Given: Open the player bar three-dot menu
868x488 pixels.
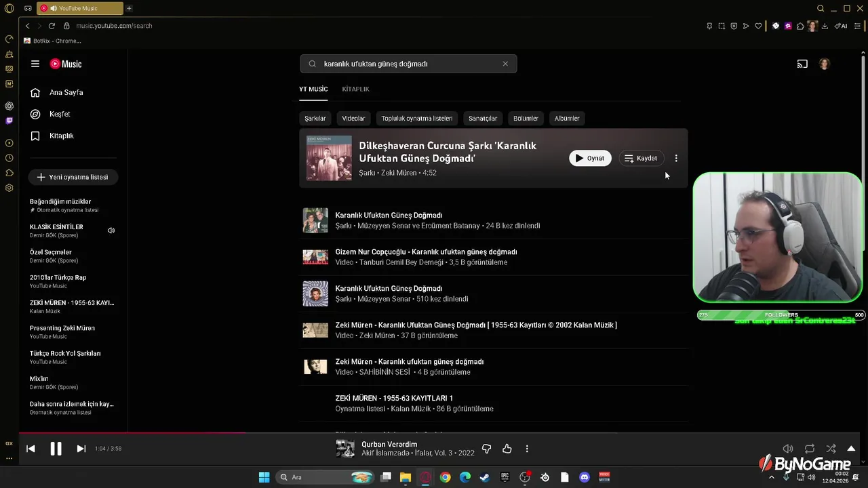Looking at the screenshot, I should coord(527,449).
